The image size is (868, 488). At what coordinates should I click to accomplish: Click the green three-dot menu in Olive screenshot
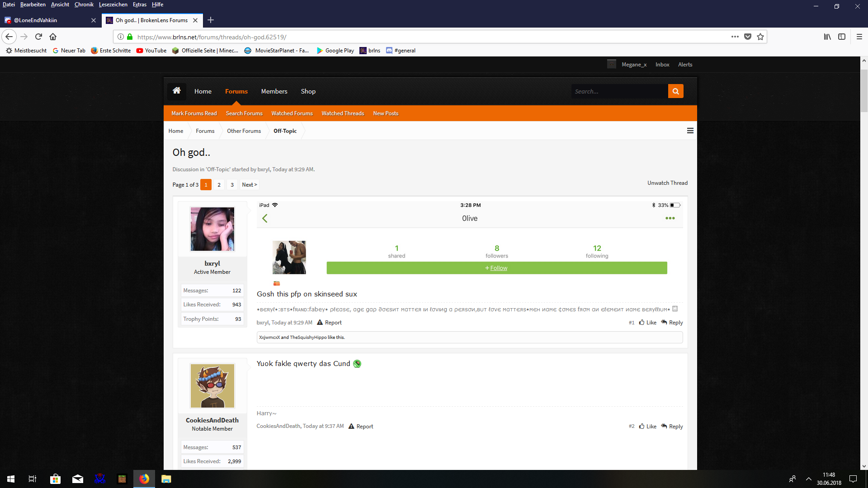point(670,218)
